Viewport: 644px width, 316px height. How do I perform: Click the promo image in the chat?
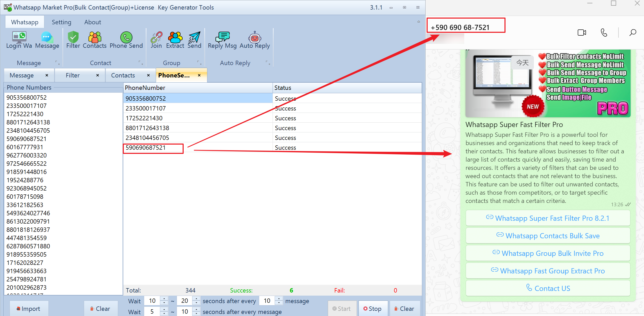(548, 83)
